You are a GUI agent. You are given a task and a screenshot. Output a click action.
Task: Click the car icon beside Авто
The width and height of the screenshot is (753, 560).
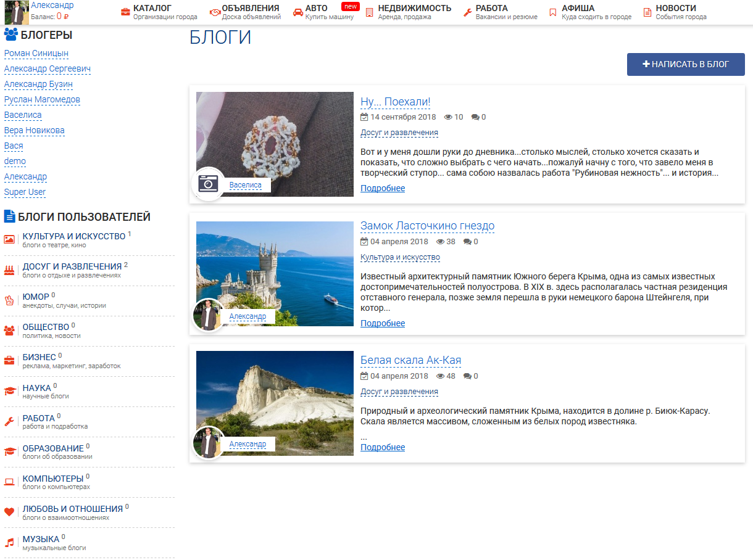(298, 12)
